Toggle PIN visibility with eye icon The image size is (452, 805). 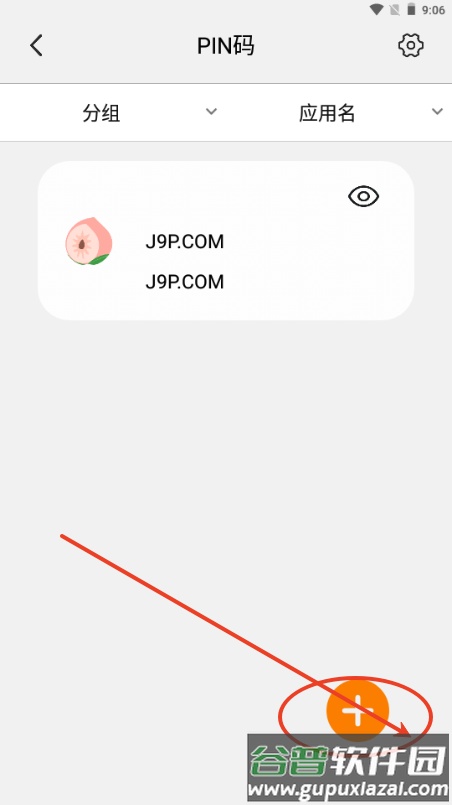pos(364,196)
